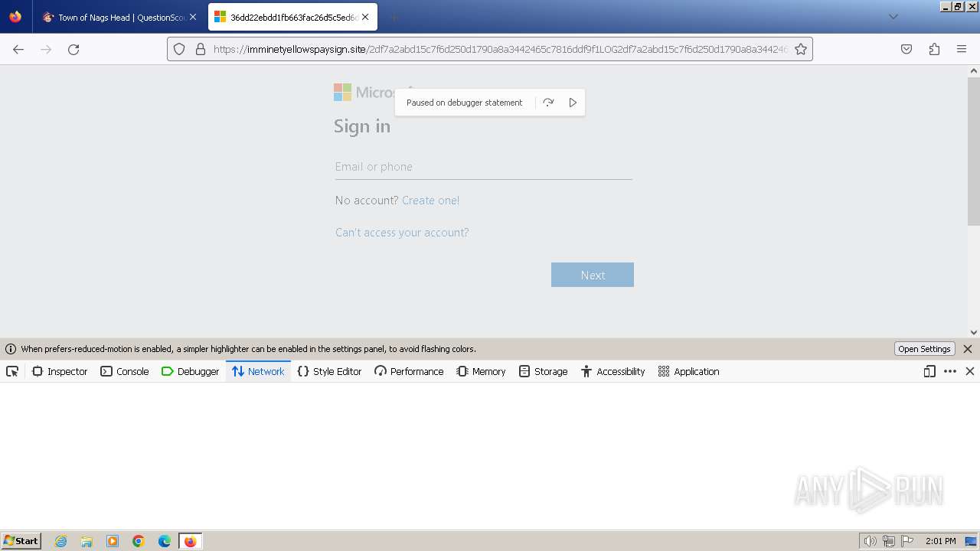Screen dimensions: 980x551
Task: Open the Style Editor panel
Action: [x=329, y=371]
